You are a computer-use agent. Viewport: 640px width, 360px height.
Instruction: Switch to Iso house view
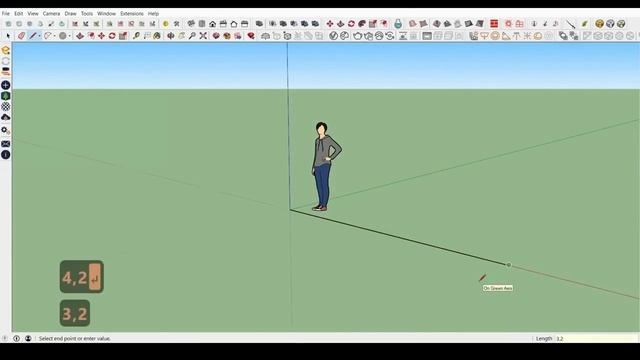pos(191,24)
